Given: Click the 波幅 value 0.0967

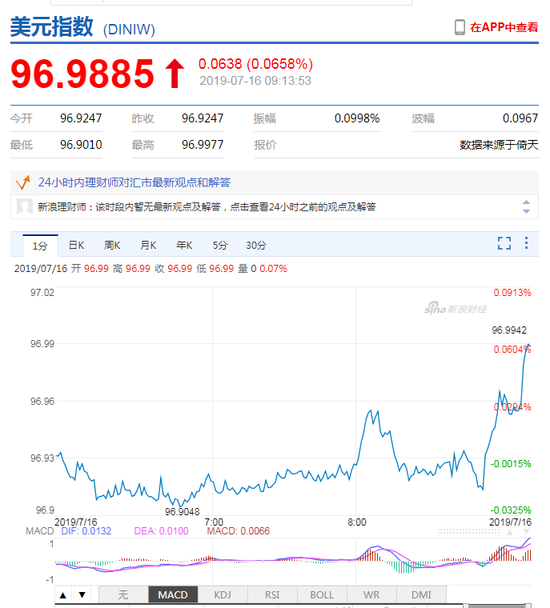Looking at the screenshot, I should tap(520, 118).
